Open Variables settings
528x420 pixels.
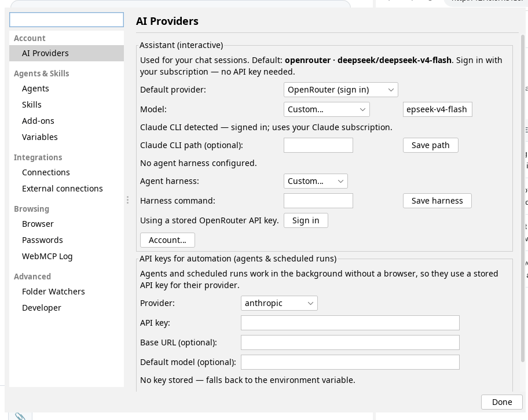[x=67, y=137]
